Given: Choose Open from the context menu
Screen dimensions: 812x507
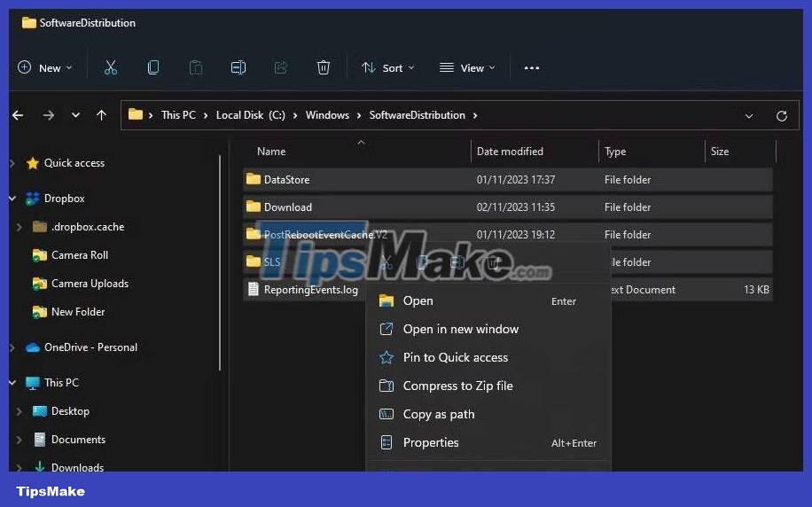Looking at the screenshot, I should (x=488, y=300).
